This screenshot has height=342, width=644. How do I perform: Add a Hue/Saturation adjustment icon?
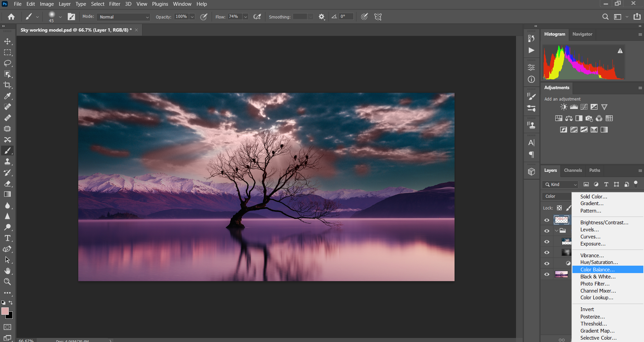coord(559,118)
